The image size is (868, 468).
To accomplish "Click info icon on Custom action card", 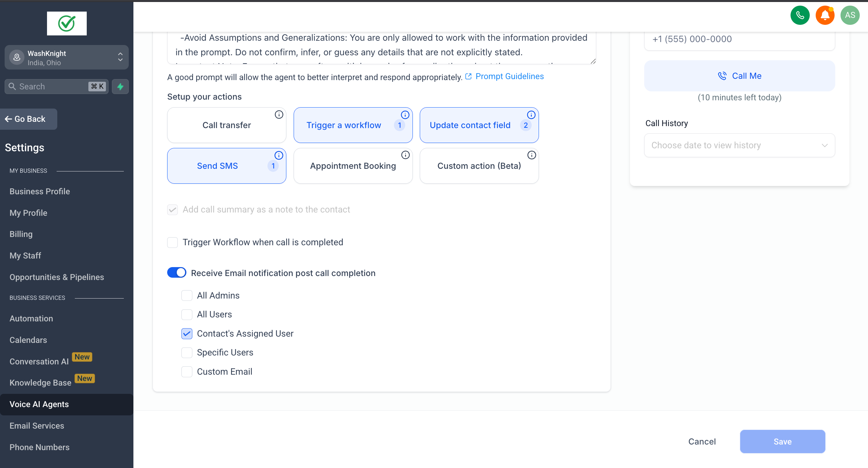I will pos(531,155).
